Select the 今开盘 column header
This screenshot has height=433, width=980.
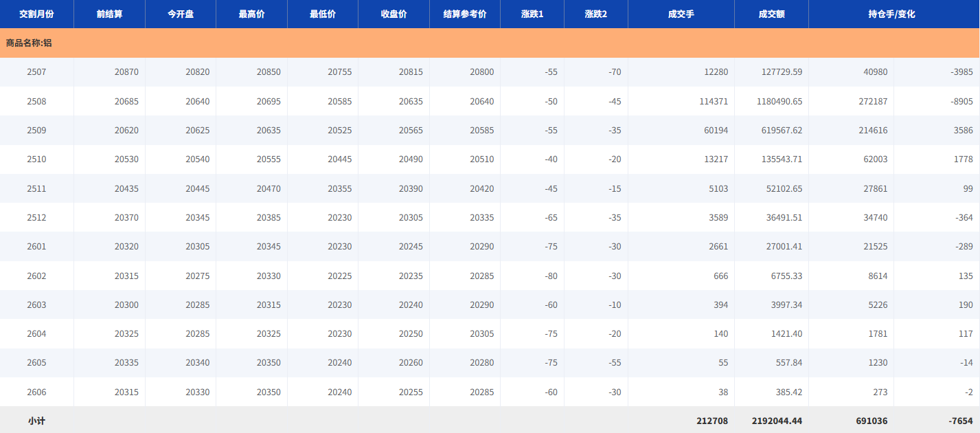[180, 14]
